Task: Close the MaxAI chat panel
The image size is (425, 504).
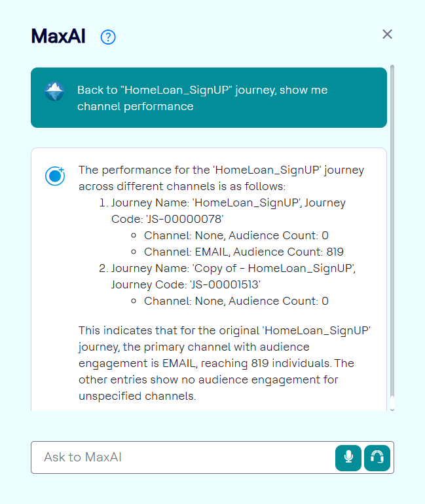Action: pos(387,34)
